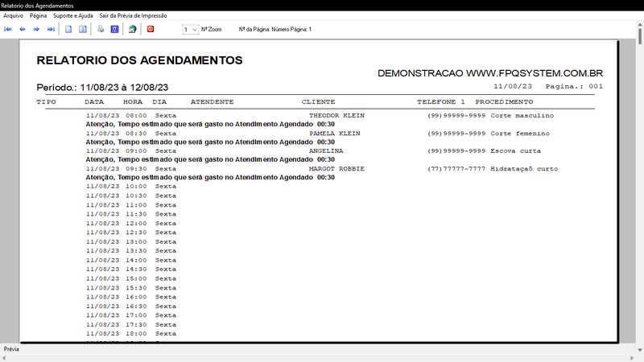This screenshot has height=362, width=644.
Task: Click the THEODOR KLEIN appointment row
Action: tap(320, 116)
